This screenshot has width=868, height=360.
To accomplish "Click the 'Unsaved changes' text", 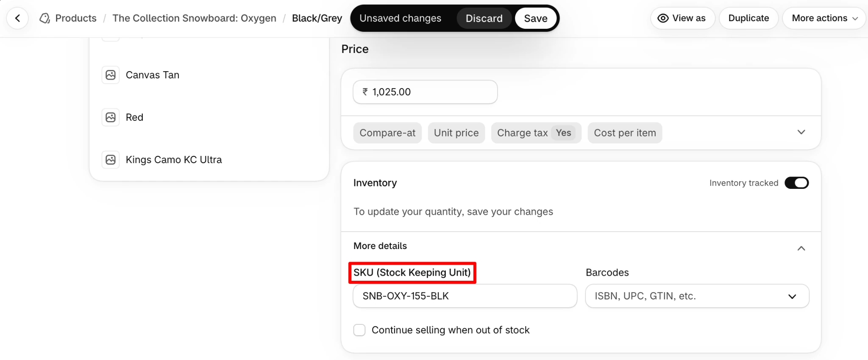I will [401, 18].
